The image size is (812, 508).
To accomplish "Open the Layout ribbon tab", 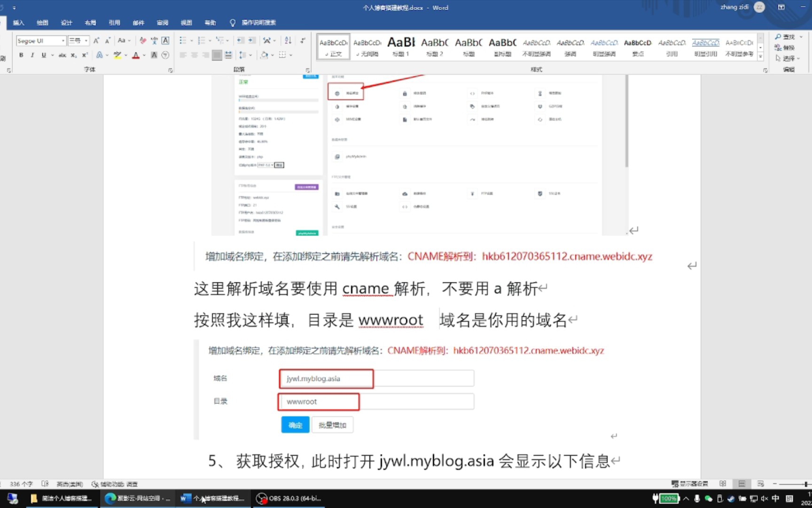I will click(x=90, y=23).
